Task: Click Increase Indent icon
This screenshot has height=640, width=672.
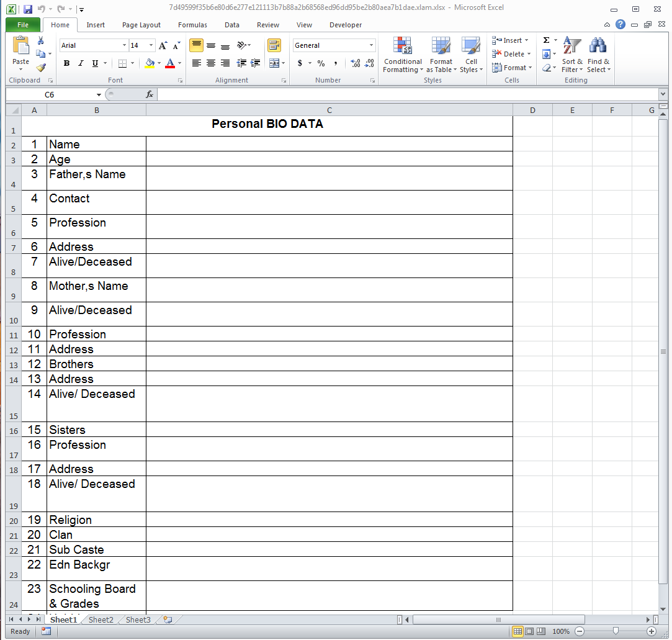Action: tap(256, 63)
